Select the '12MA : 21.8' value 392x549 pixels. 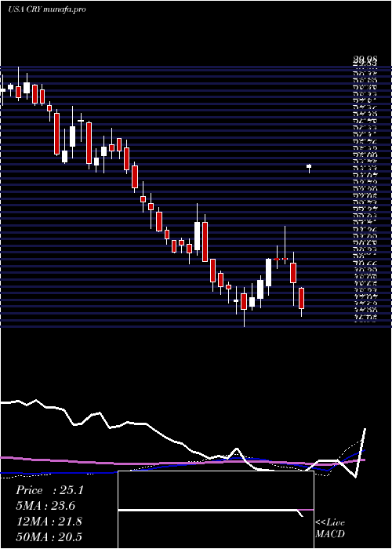tap(49, 522)
